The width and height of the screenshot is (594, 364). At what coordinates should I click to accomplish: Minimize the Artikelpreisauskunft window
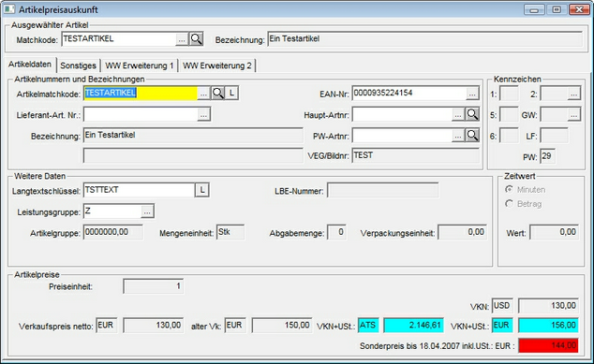pyautogui.click(x=534, y=9)
